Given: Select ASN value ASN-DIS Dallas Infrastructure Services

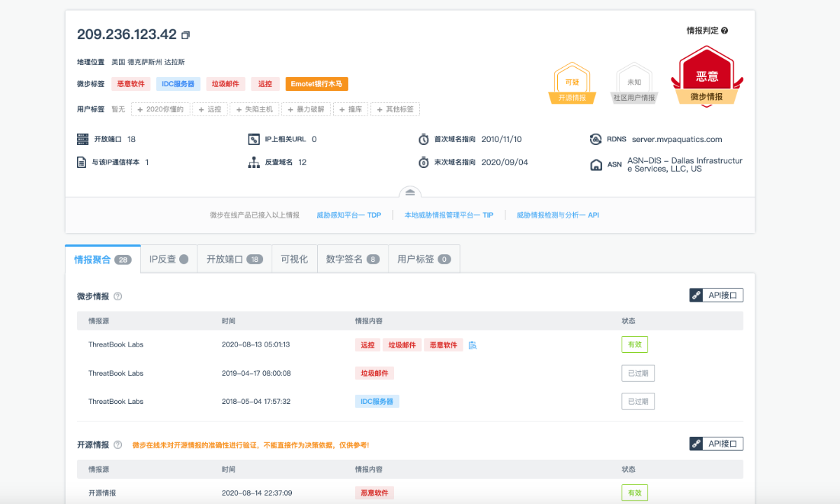Looking at the screenshot, I should [x=685, y=164].
